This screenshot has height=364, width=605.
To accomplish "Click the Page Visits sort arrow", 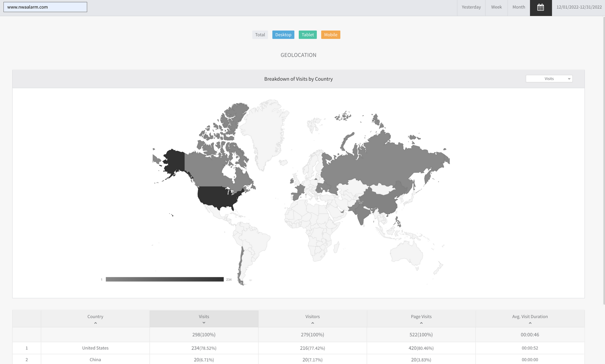I will pos(421,323).
